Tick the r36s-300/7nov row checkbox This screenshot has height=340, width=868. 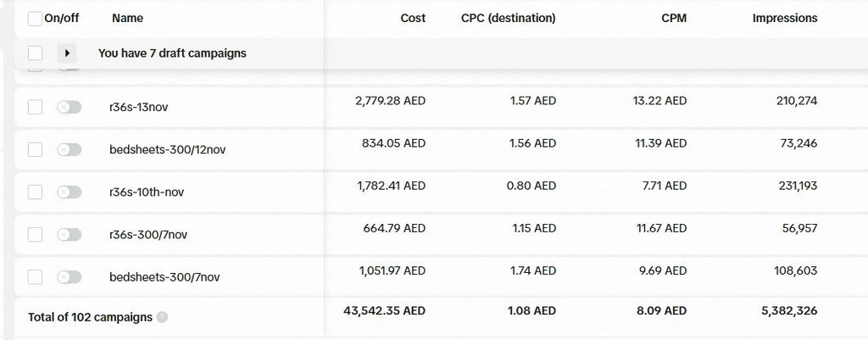(x=35, y=234)
